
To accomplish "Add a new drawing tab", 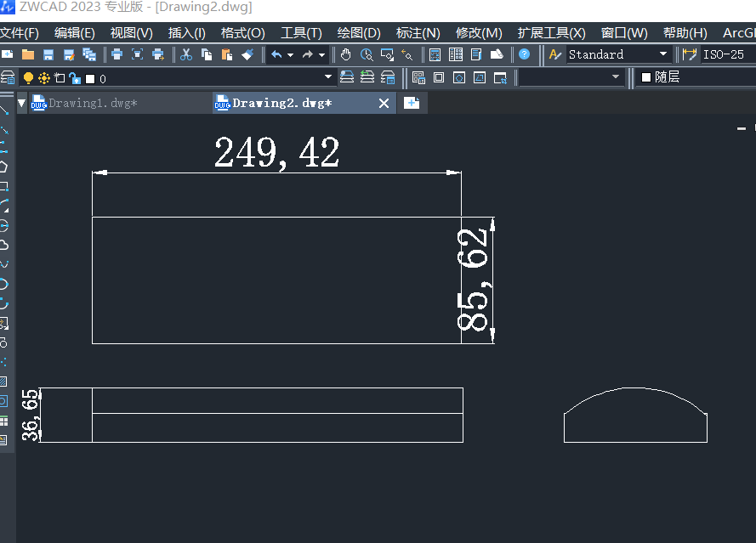I will pyautogui.click(x=412, y=103).
